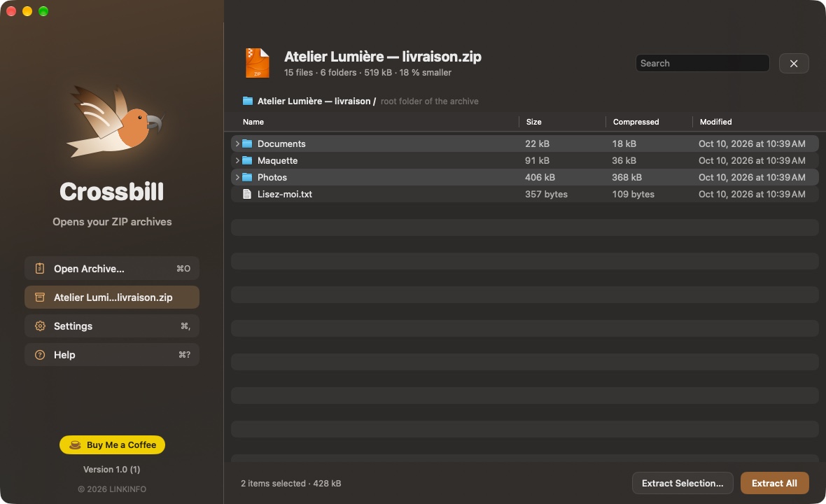The height and width of the screenshot is (504, 826).
Task: Click the 406 kB size value
Action: click(540, 178)
